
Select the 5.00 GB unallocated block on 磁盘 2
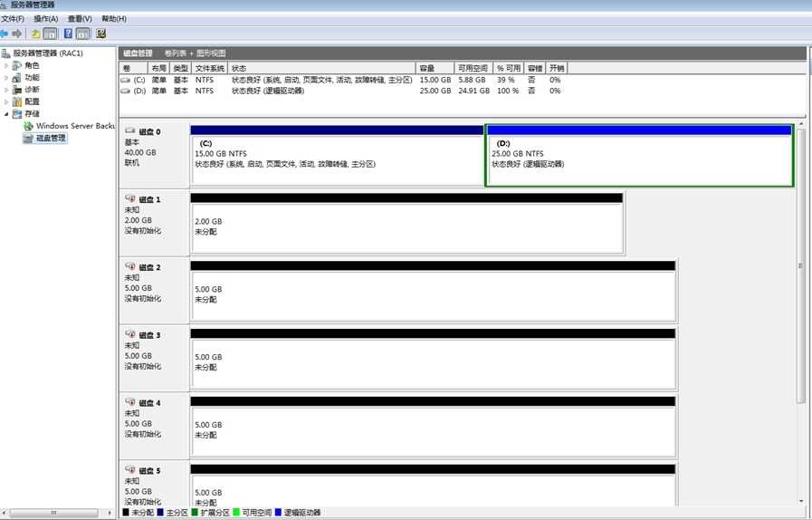[x=433, y=292]
